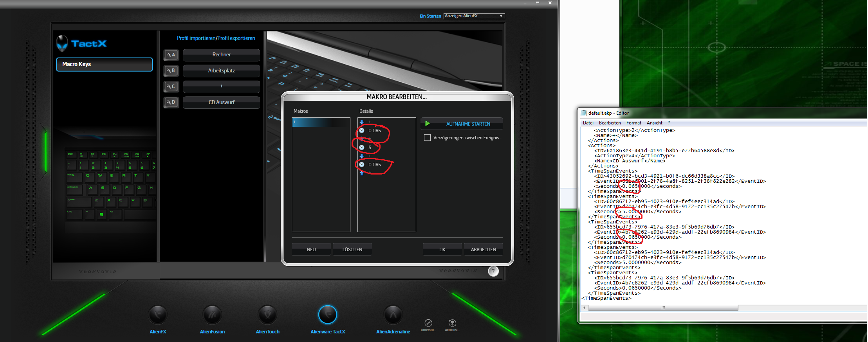Click AUFNAHME STARTEN button
The height and width of the screenshot is (342, 868).
pyautogui.click(x=462, y=124)
